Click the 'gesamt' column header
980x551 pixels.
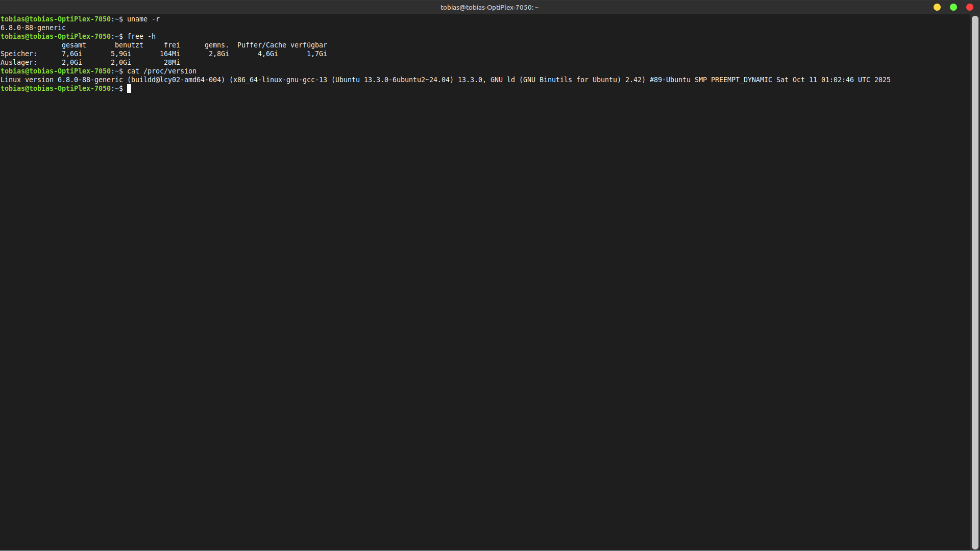[74, 45]
